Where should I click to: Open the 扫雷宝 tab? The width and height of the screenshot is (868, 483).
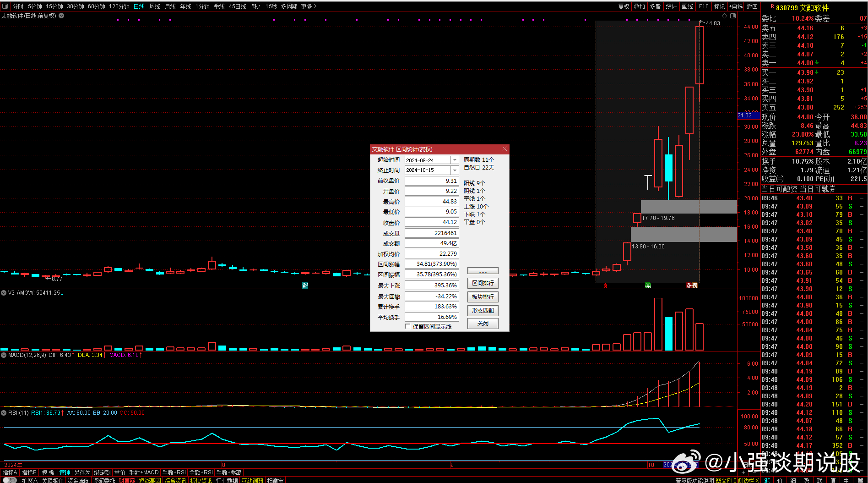276,480
